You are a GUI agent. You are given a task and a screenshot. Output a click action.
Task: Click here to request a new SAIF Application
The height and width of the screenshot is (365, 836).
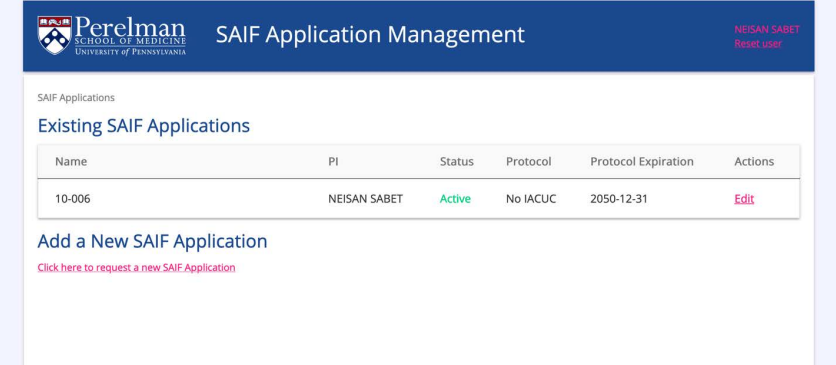coord(136,267)
